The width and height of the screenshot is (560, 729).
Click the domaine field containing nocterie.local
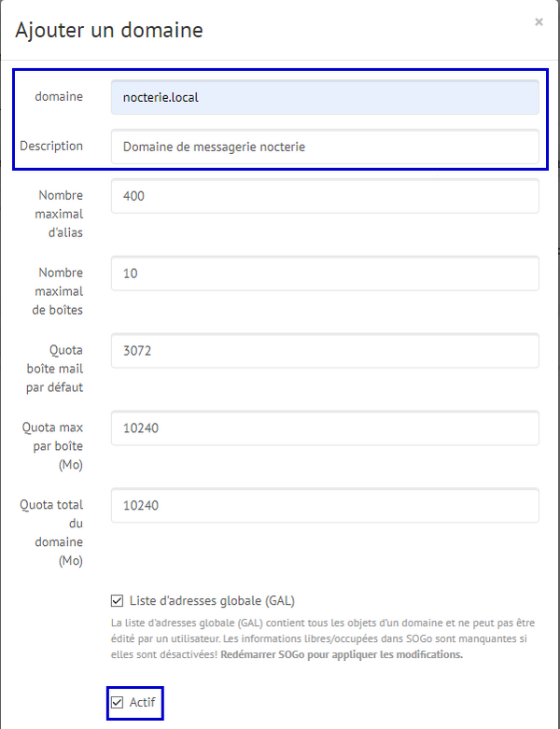coord(324,97)
